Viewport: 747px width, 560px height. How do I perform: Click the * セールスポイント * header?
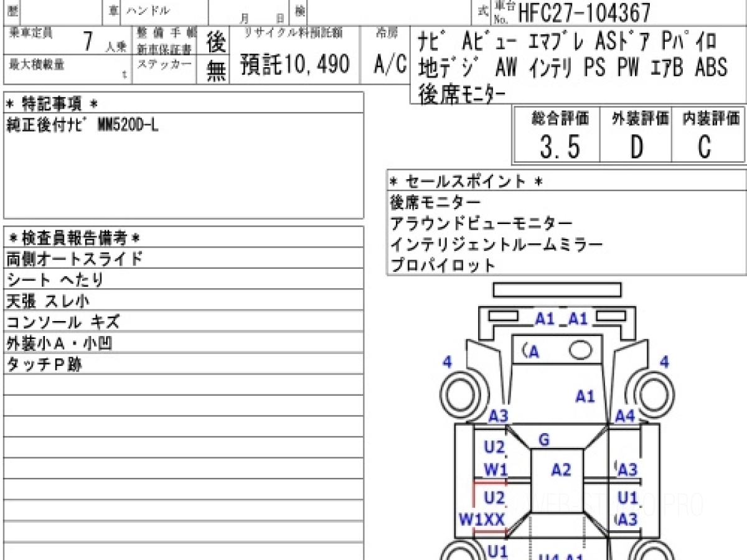coord(466,182)
